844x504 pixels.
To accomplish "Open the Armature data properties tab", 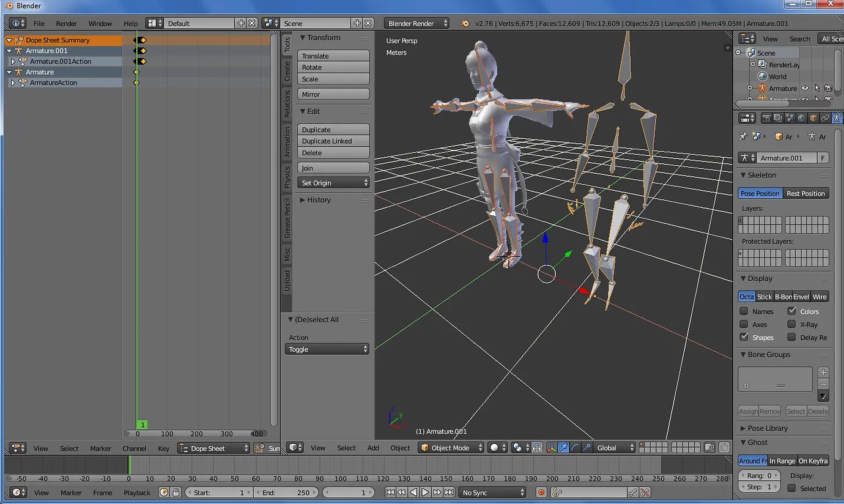I will tap(837, 118).
